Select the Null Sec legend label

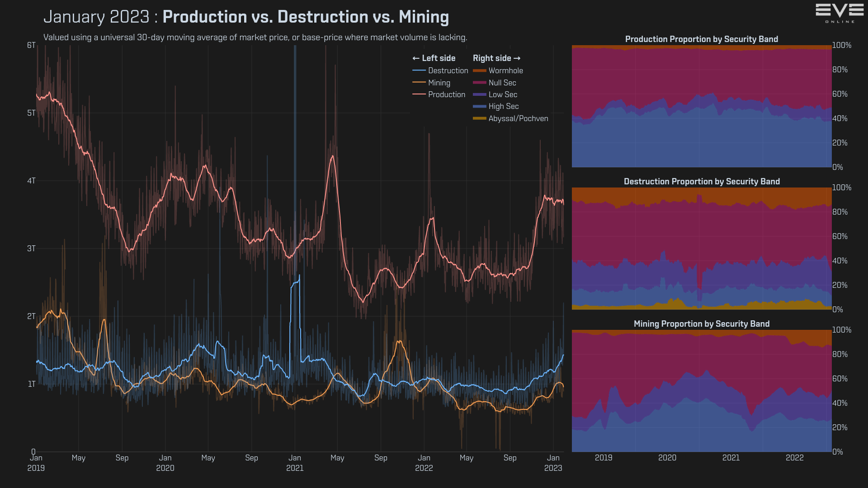coord(502,83)
